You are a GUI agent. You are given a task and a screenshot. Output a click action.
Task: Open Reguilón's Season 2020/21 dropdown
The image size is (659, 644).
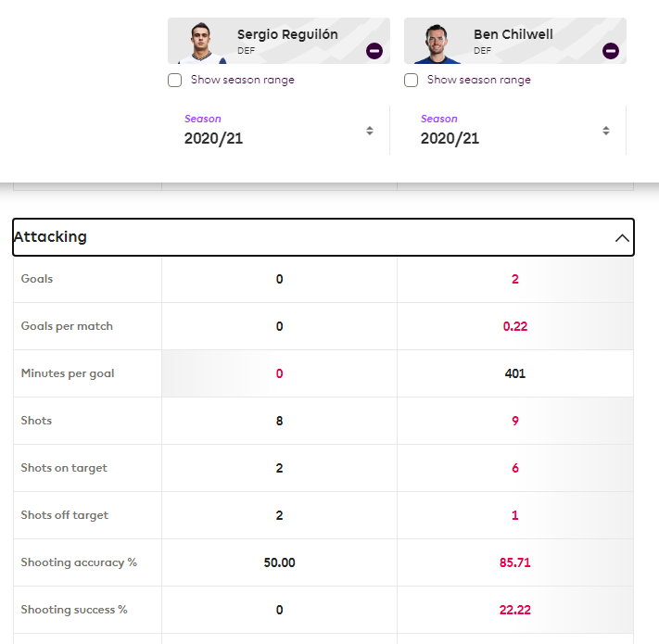pyautogui.click(x=278, y=131)
